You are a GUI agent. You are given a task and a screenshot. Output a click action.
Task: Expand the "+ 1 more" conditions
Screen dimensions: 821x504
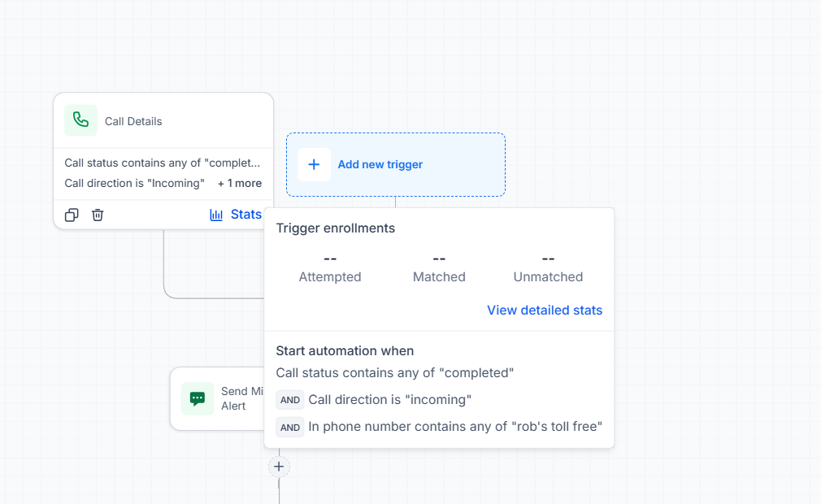[240, 183]
